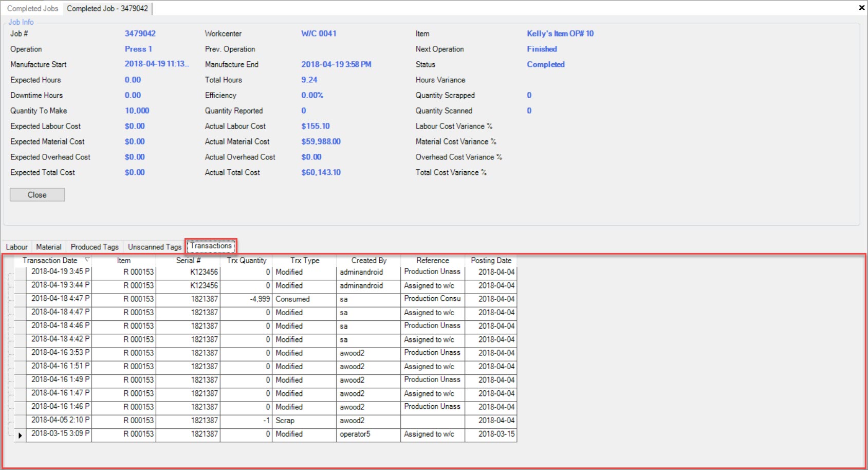Open the Unscanned Tags tab

click(x=155, y=247)
